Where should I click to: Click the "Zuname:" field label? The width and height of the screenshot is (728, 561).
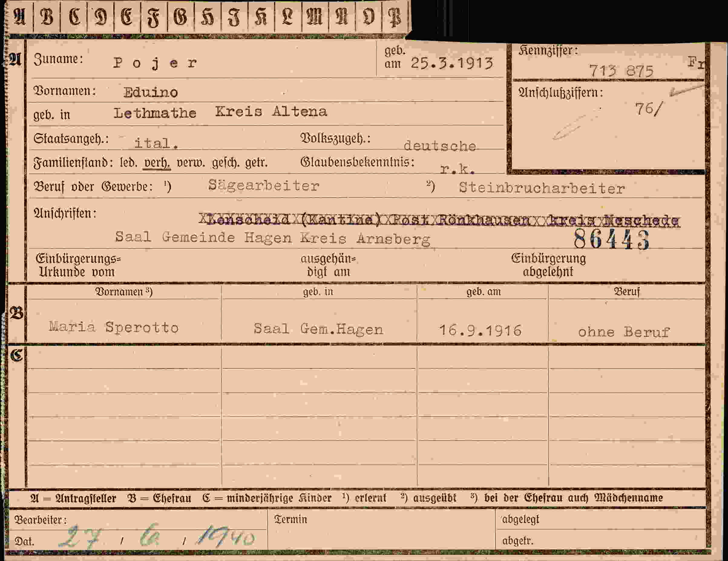coord(58,59)
